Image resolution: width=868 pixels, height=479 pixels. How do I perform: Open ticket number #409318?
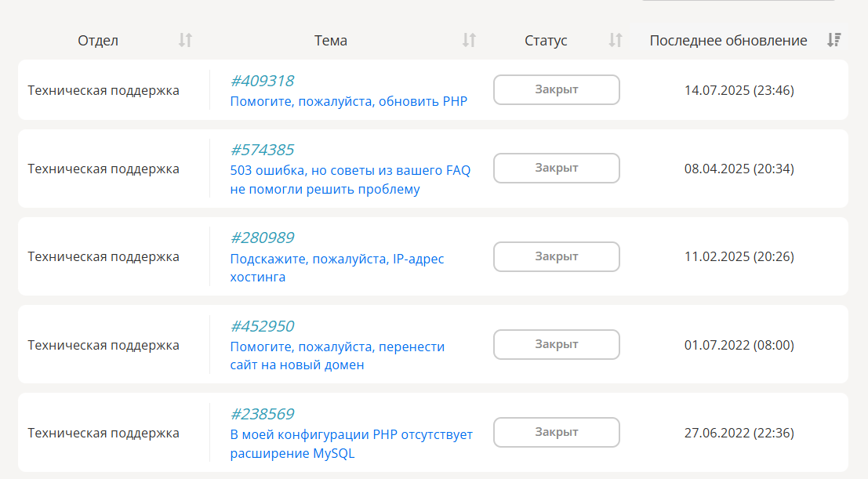pos(262,81)
